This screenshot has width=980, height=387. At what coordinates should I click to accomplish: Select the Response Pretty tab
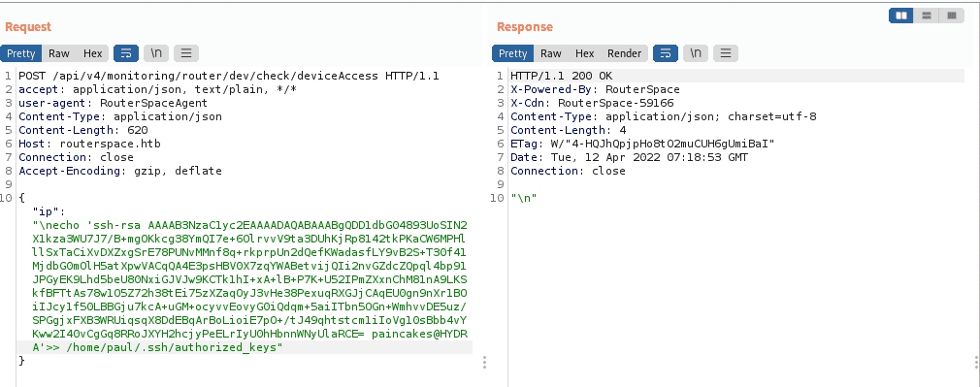coord(513,53)
